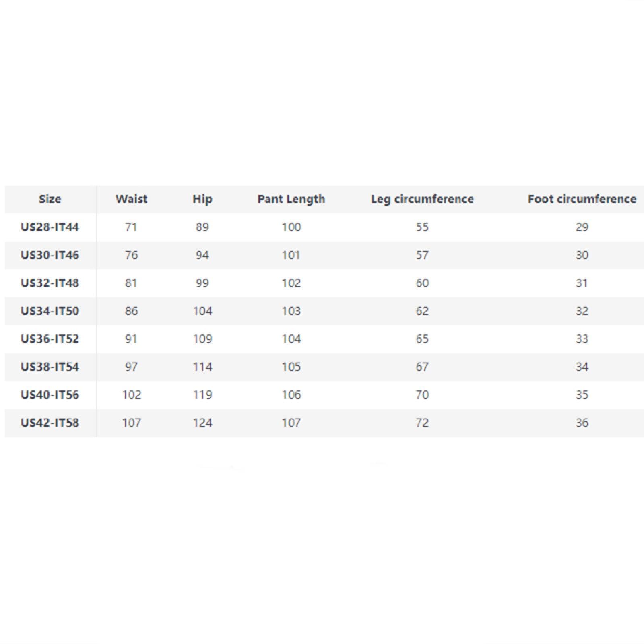Select the US28-IT44 size row label

50,227
